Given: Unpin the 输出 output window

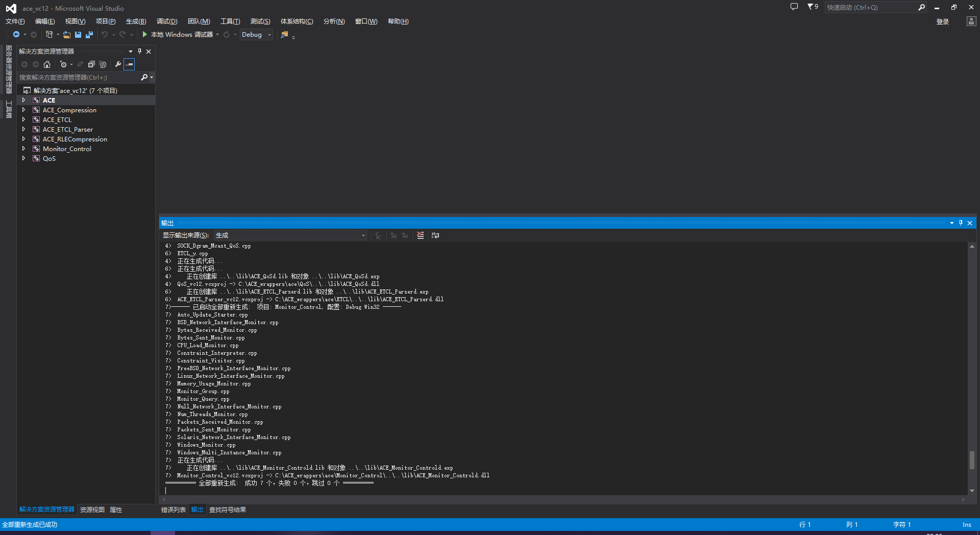Looking at the screenshot, I should click(961, 223).
